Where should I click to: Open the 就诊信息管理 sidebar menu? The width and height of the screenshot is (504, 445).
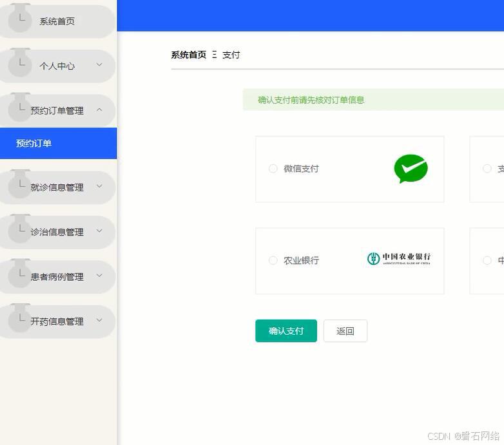tap(57, 187)
